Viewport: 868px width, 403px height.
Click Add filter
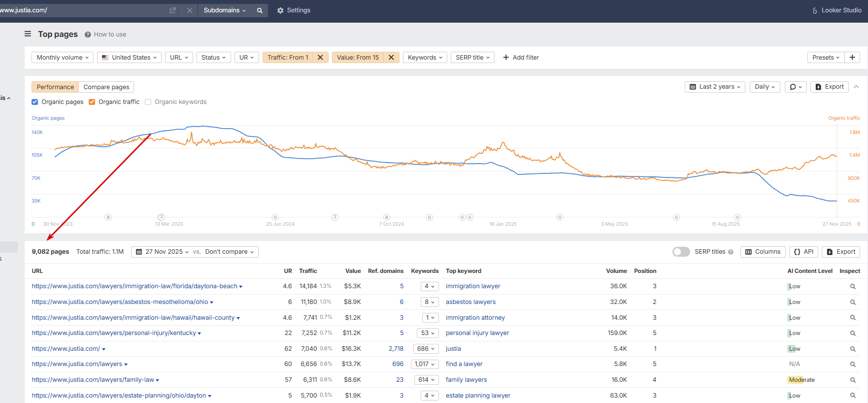tap(521, 58)
